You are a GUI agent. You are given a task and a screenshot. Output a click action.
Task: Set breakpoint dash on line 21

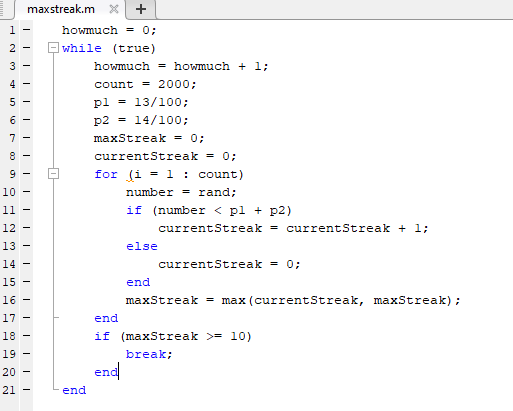pos(27,390)
